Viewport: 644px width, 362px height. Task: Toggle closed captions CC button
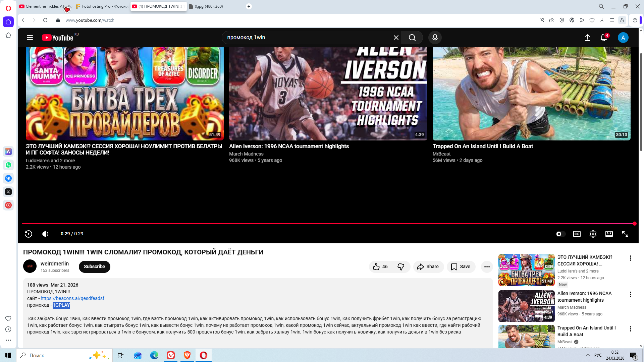click(577, 234)
